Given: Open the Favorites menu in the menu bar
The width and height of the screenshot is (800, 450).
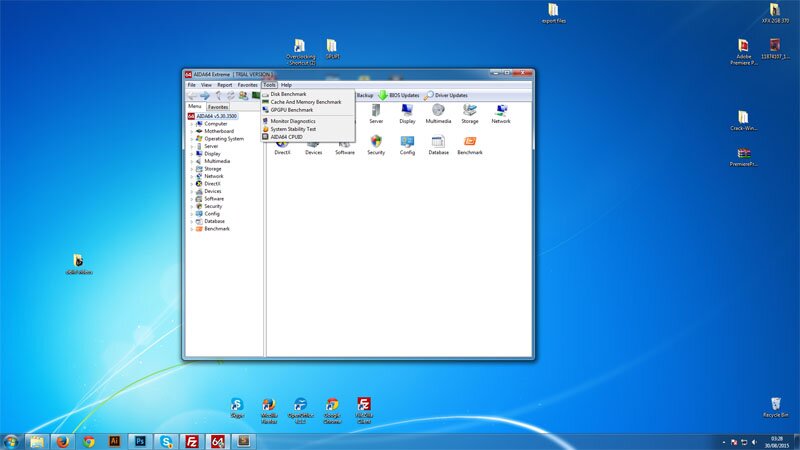Looking at the screenshot, I should pyautogui.click(x=247, y=85).
